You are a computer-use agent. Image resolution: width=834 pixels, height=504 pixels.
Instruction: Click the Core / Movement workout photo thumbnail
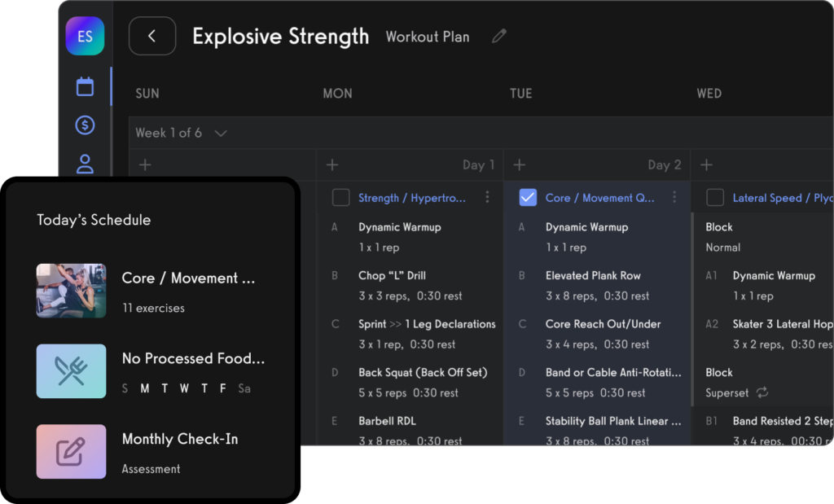(x=72, y=291)
